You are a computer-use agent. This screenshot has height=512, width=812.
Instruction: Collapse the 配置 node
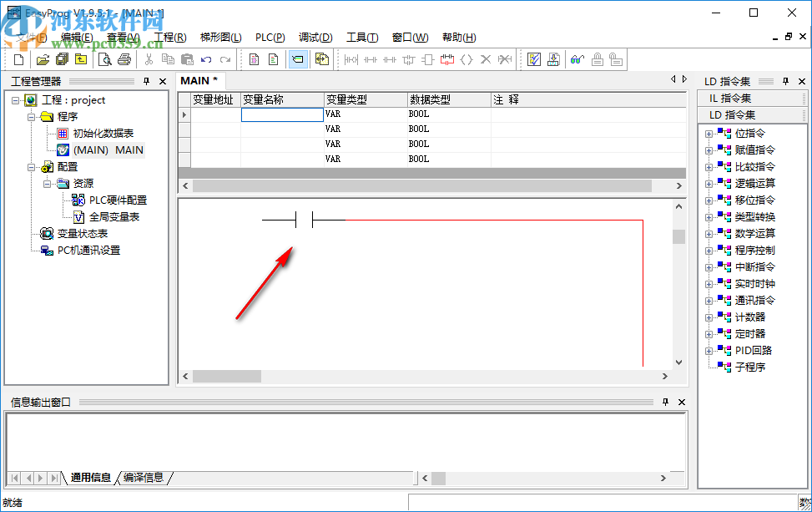pyautogui.click(x=31, y=167)
